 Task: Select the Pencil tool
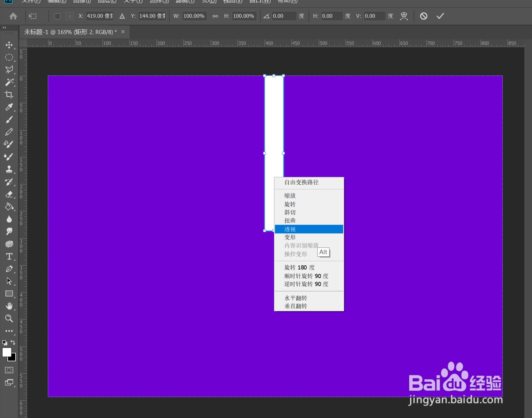tap(9, 132)
